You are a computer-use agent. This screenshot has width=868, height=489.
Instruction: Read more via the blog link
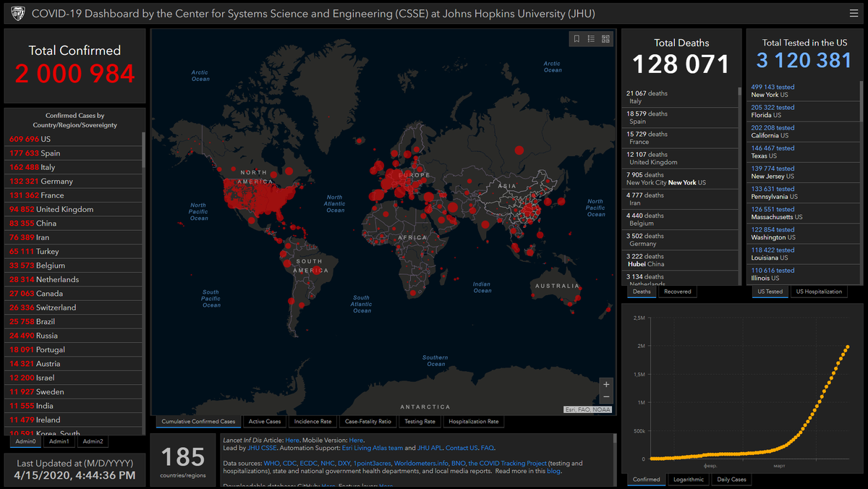click(x=553, y=471)
